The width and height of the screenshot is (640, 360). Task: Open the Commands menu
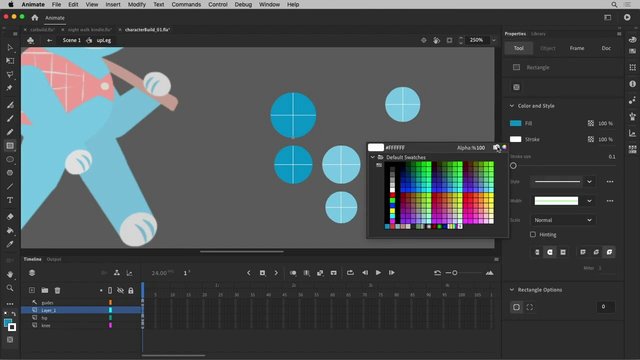pos(186,4)
